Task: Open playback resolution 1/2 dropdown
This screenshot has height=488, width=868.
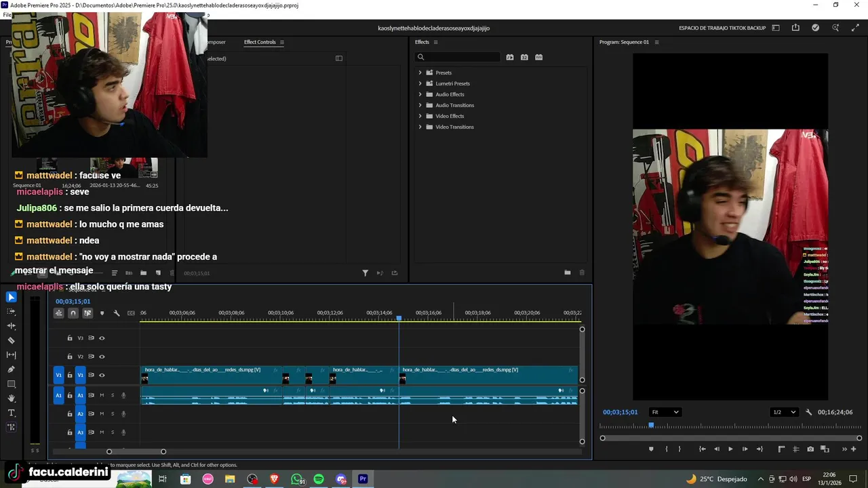Action: (x=784, y=412)
